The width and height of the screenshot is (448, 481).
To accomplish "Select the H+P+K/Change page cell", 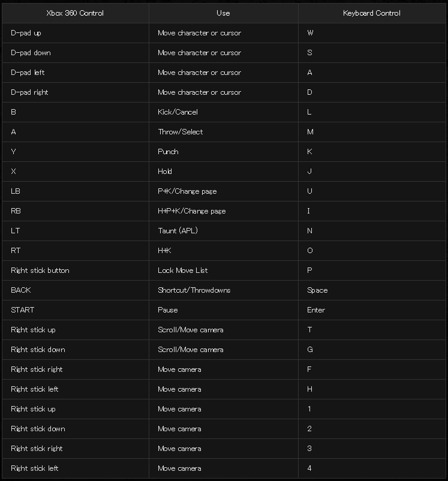I will tap(192, 211).
